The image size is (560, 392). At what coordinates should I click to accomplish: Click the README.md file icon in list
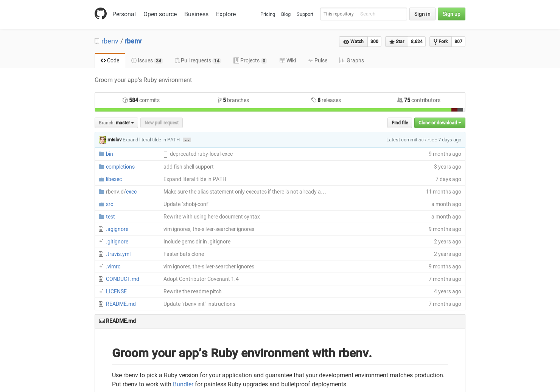[101, 304]
